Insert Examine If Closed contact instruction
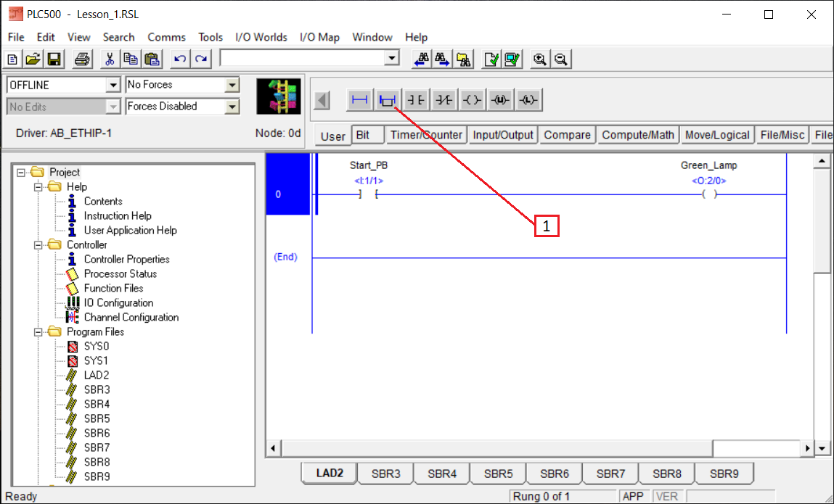Image resolution: width=834 pixels, height=504 pixels. click(416, 100)
